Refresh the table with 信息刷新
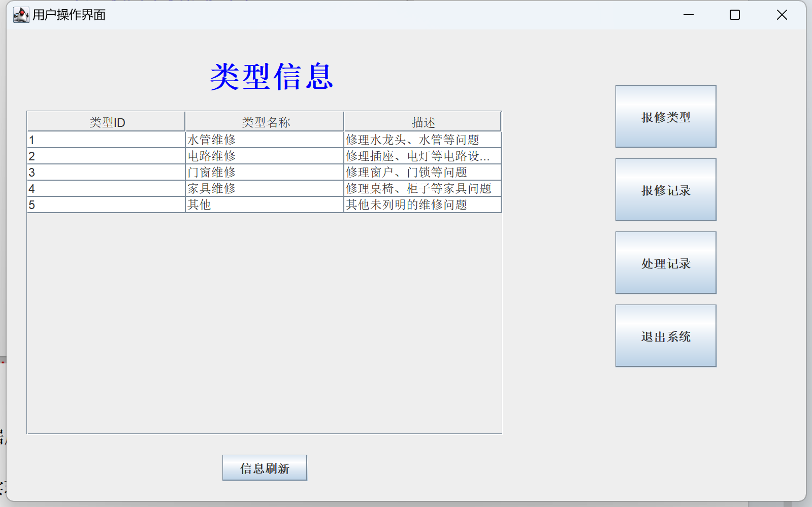 point(264,467)
